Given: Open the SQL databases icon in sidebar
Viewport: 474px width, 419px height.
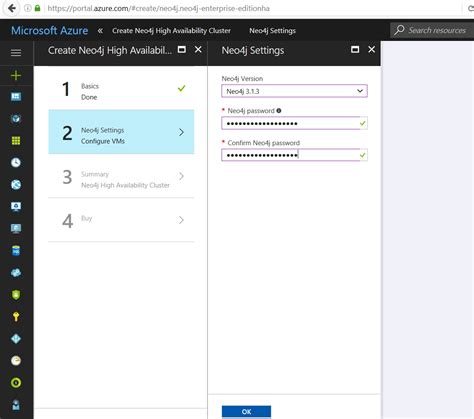Looking at the screenshot, I should pos(16,250).
